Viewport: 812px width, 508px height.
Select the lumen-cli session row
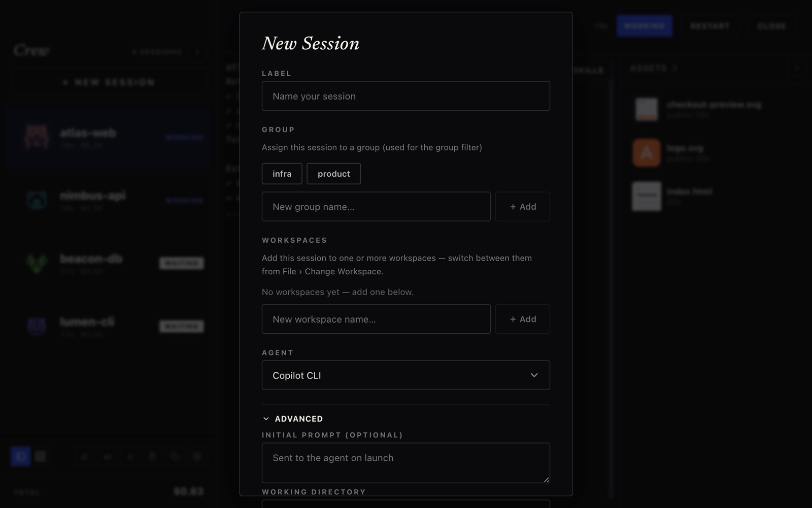click(x=109, y=326)
